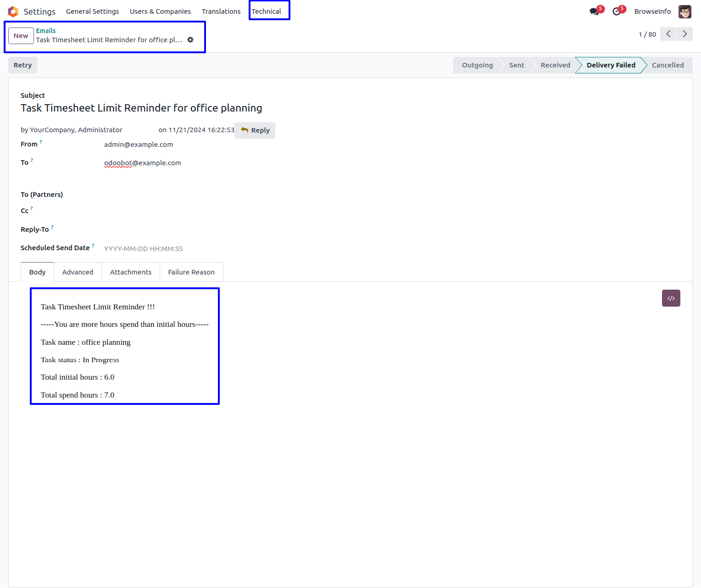The image size is (701, 588).
Task: Open the messages chat icon
Action: pos(595,11)
